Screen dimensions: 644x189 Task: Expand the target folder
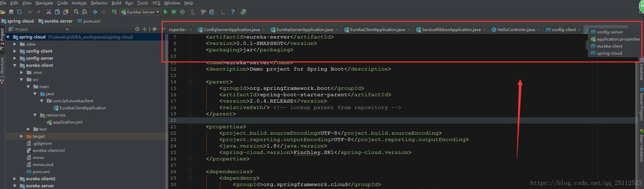click(x=21, y=136)
